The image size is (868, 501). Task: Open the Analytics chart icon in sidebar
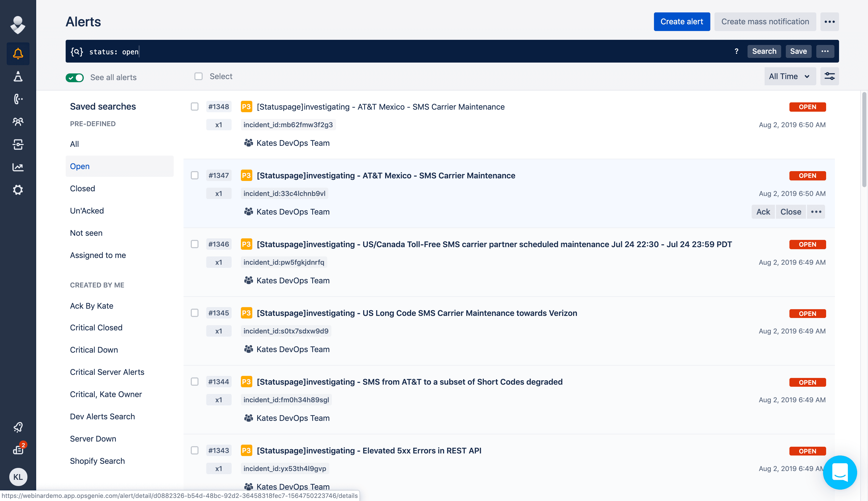(x=18, y=167)
